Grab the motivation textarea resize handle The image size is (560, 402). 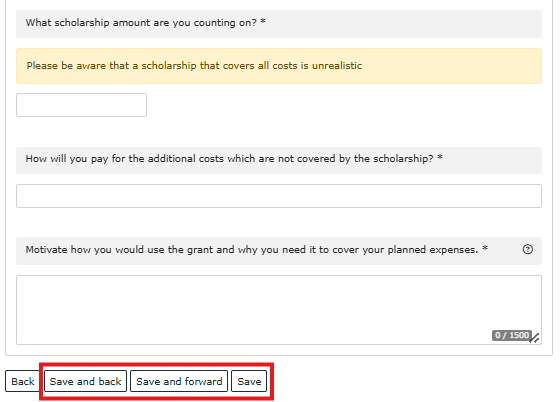[535, 338]
